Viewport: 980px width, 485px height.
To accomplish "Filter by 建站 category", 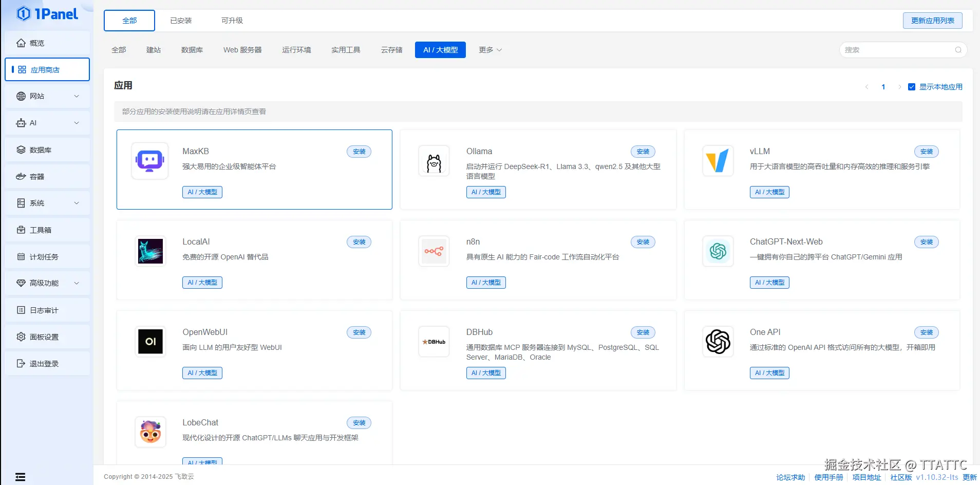I will tap(154, 50).
